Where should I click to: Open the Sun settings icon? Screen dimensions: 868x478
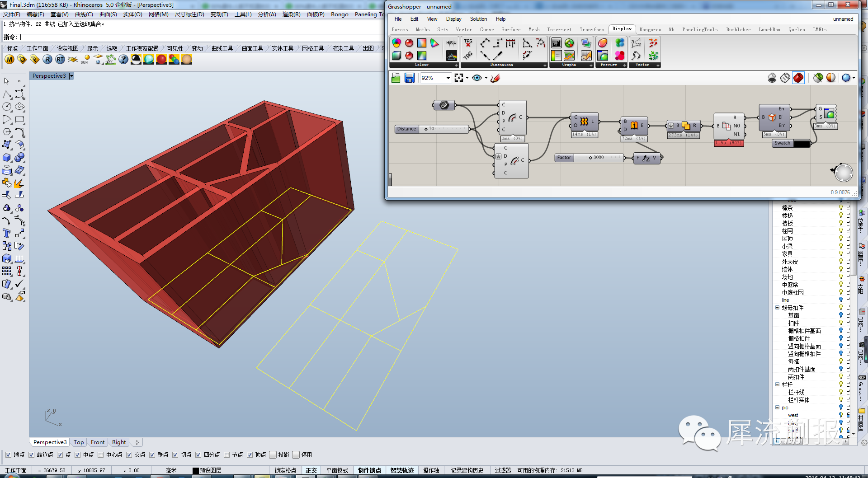(85, 59)
